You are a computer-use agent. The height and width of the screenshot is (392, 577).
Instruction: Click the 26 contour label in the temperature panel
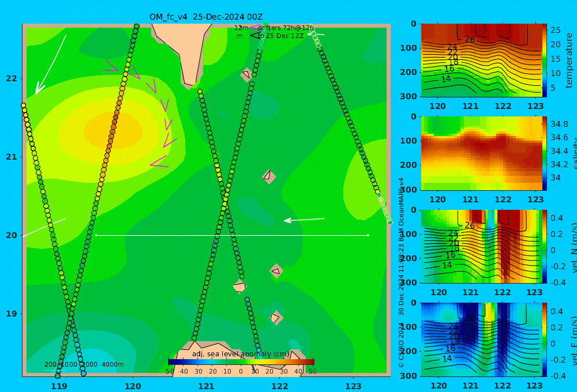470,39
